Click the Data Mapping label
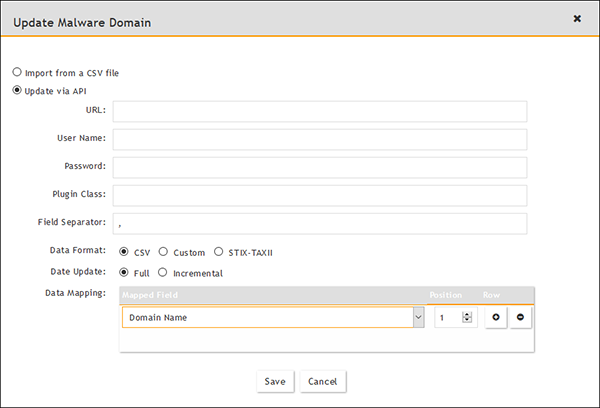Screen dimensions: 600x408 click(x=75, y=293)
